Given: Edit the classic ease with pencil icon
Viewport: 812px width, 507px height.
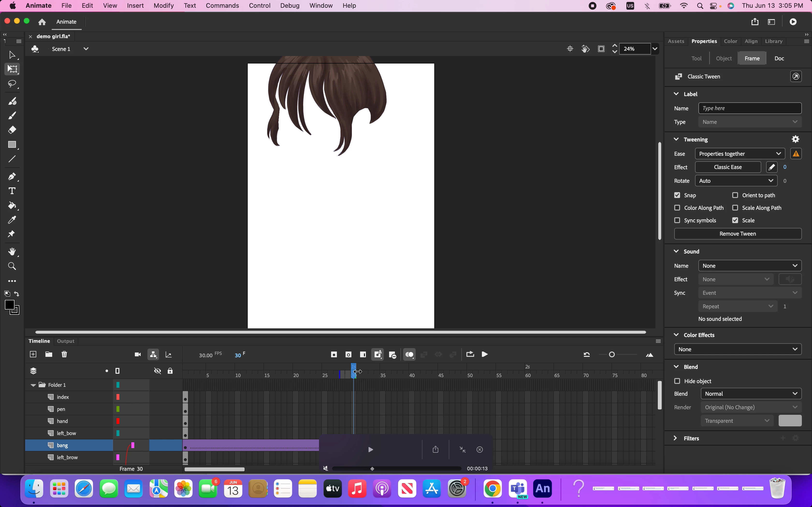Looking at the screenshot, I should (771, 167).
